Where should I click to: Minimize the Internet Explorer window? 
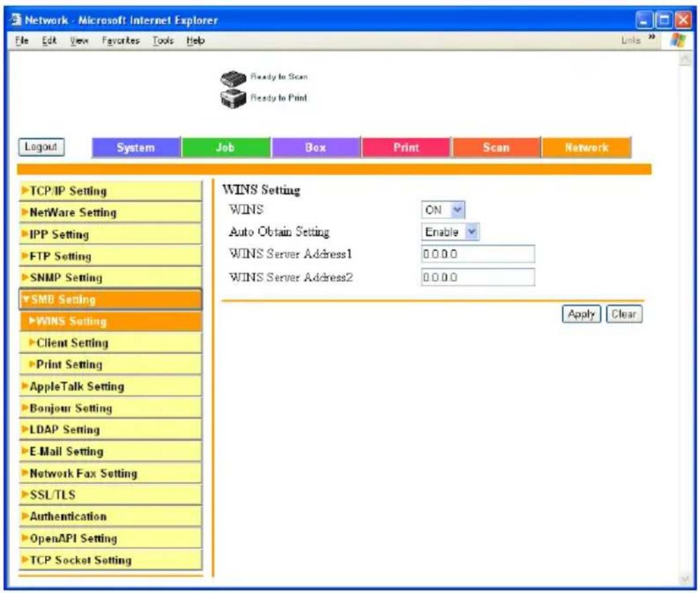(x=644, y=20)
